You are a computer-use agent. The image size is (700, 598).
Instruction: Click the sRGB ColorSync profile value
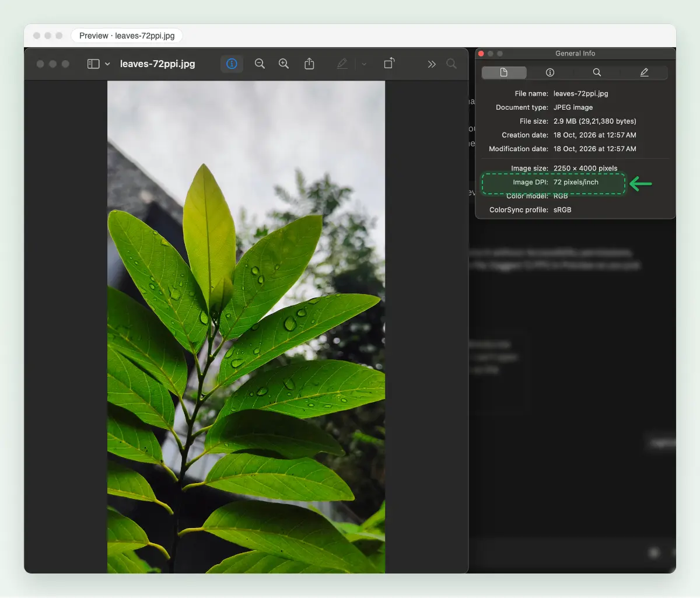click(x=562, y=210)
